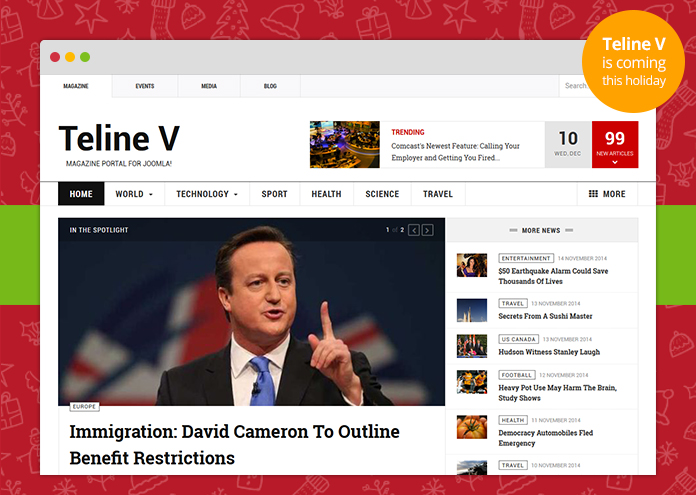
Task: Click the football players article thumbnail
Action: (x=472, y=382)
